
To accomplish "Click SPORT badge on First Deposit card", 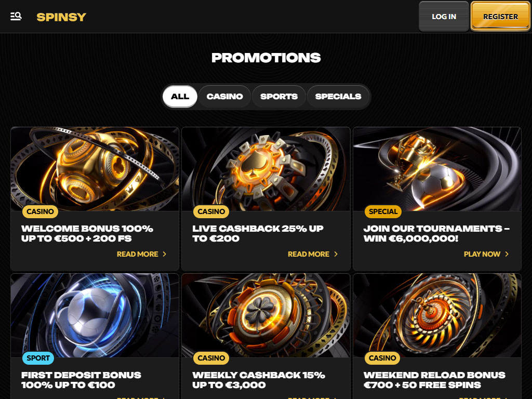I will point(38,358).
